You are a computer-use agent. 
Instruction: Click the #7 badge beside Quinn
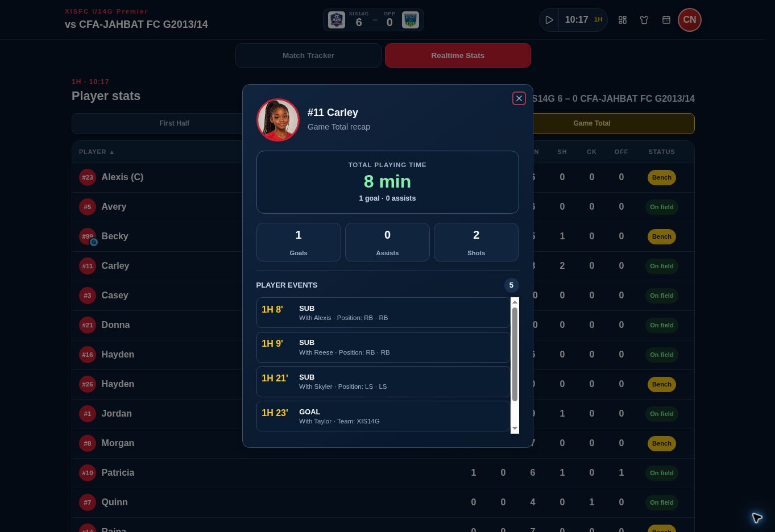(88, 502)
